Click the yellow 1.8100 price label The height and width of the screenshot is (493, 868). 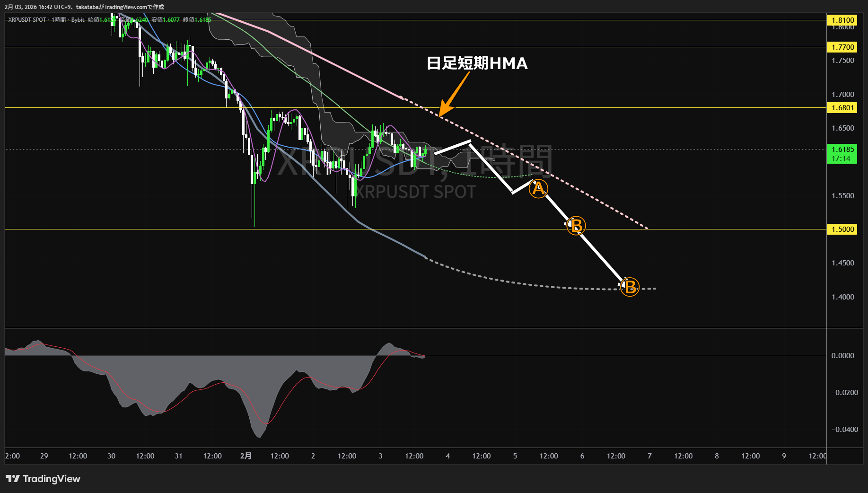point(842,20)
